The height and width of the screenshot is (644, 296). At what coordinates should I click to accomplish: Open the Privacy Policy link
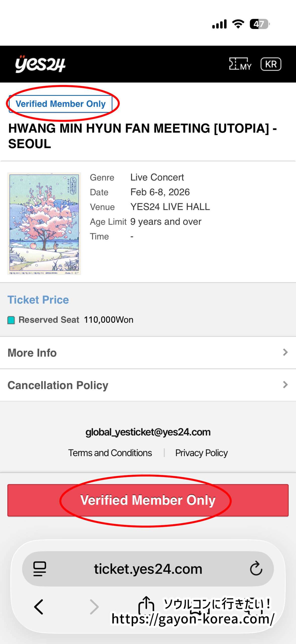tap(201, 453)
